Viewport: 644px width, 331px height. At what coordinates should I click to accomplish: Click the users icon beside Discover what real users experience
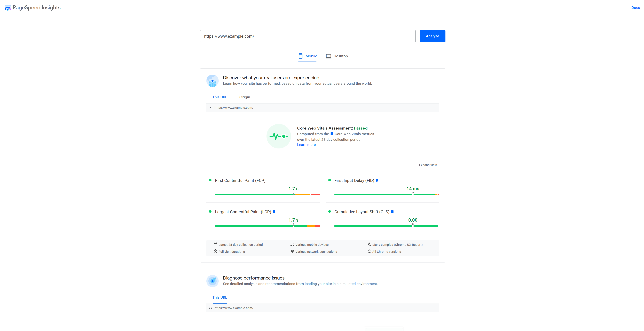(x=212, y=81)
